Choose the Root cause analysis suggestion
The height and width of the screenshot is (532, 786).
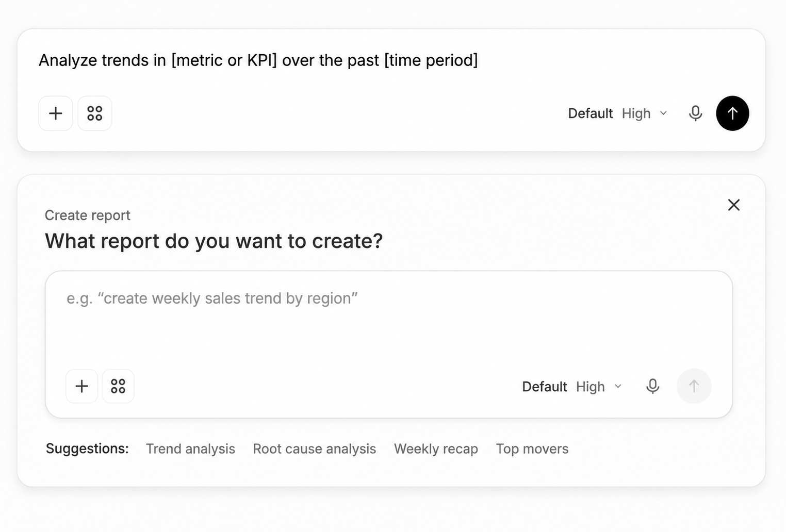(x=314, y=449)
